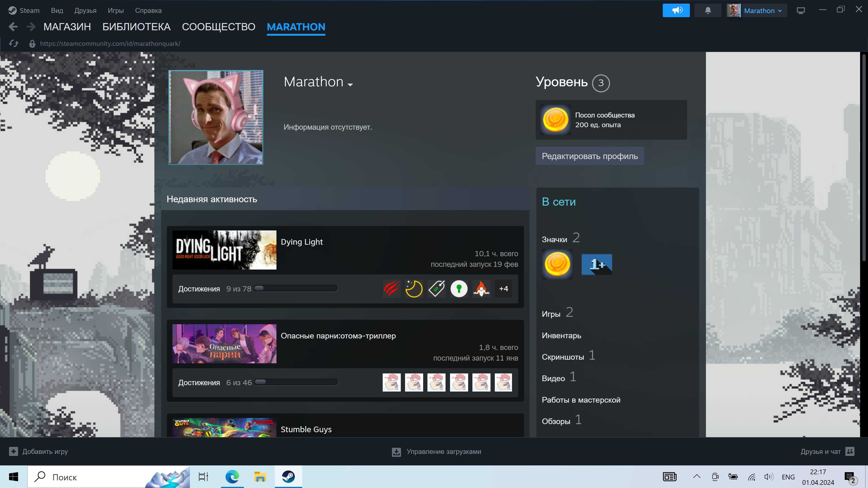Open Stumble Guys title link
This screenshot has width=868, height=488.
[x=306, y=429]
